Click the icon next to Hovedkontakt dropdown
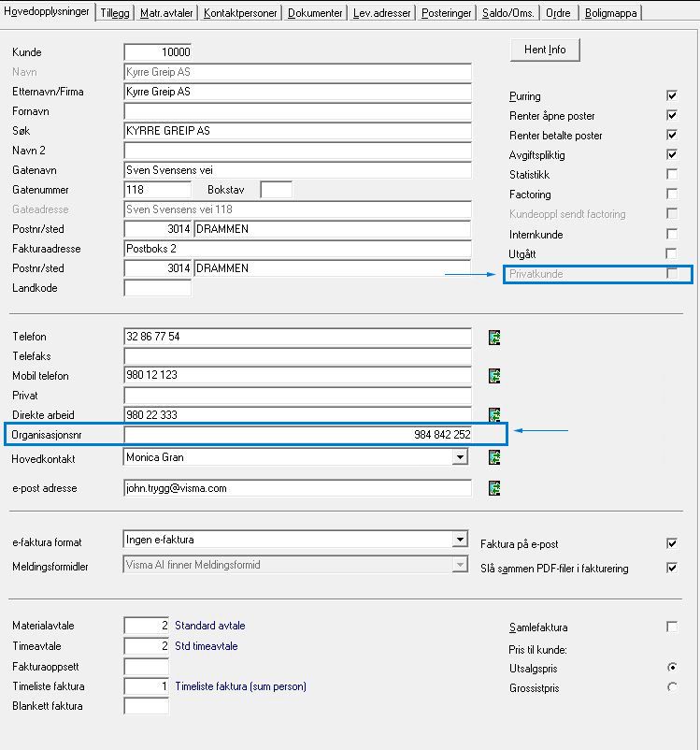Viewport: 700px width, 750px height. point(494,457)
